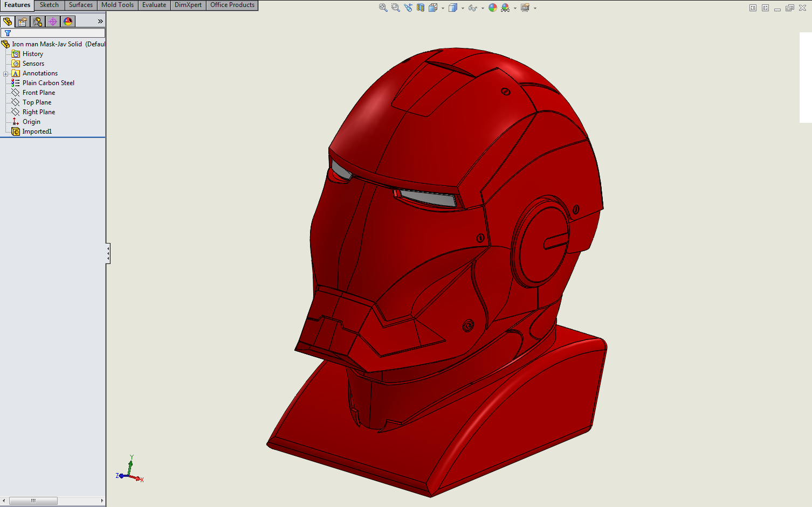Switch to the Sketch tab

(49, 5)
